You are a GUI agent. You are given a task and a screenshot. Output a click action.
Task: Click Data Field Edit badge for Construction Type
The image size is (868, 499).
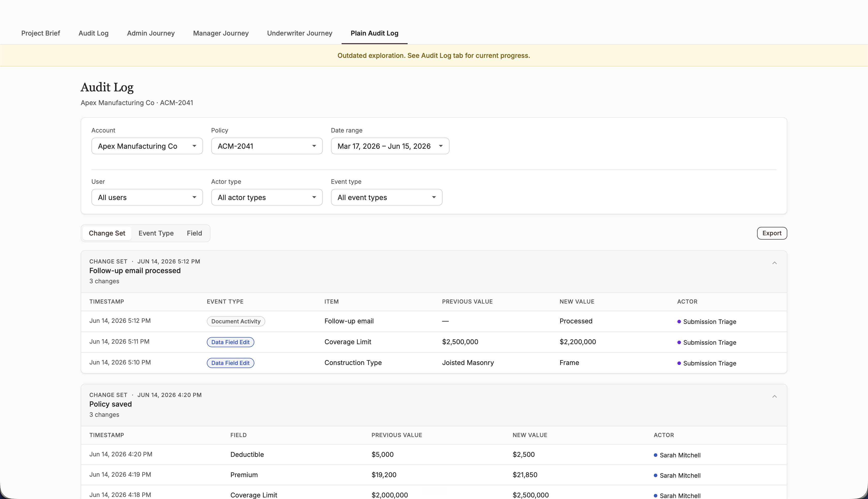point(230,363)
